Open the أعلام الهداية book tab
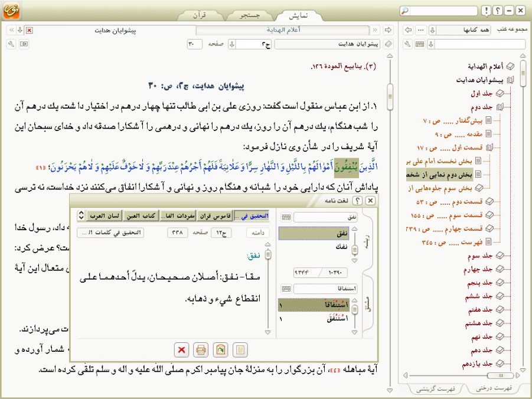 [x=283, y=30]
